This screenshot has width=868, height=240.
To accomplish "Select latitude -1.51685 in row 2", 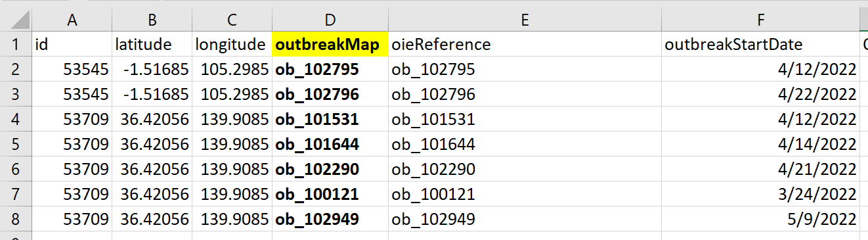I will click(x=152, y=69).
